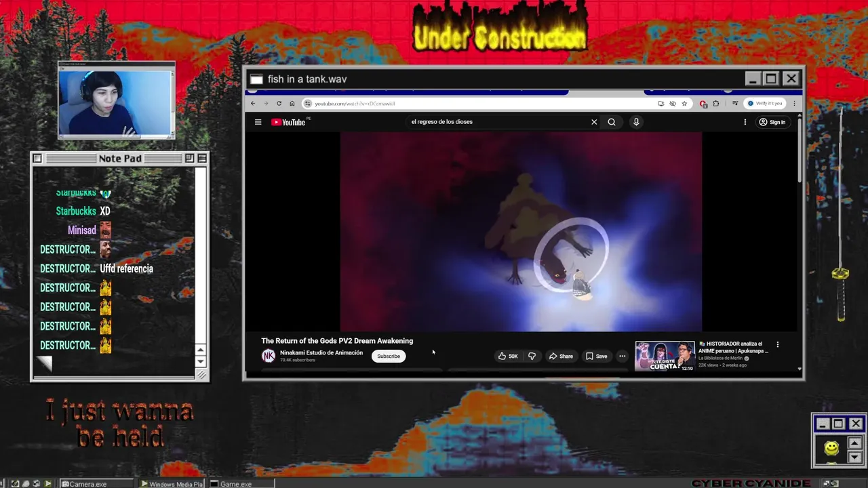The height and width of the screenshot is (488, 868).
Task: Click the crossed-out eye icon in address bar
Action: 673,104
